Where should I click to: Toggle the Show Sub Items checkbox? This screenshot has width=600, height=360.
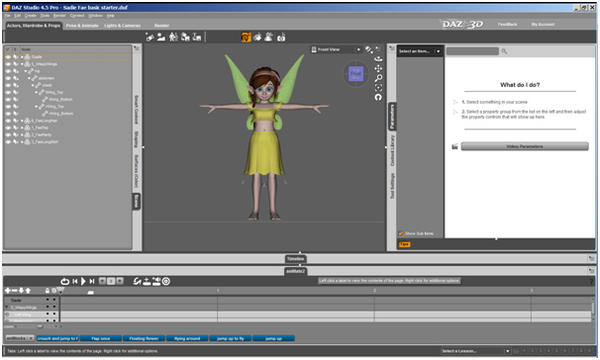point(401,233)
